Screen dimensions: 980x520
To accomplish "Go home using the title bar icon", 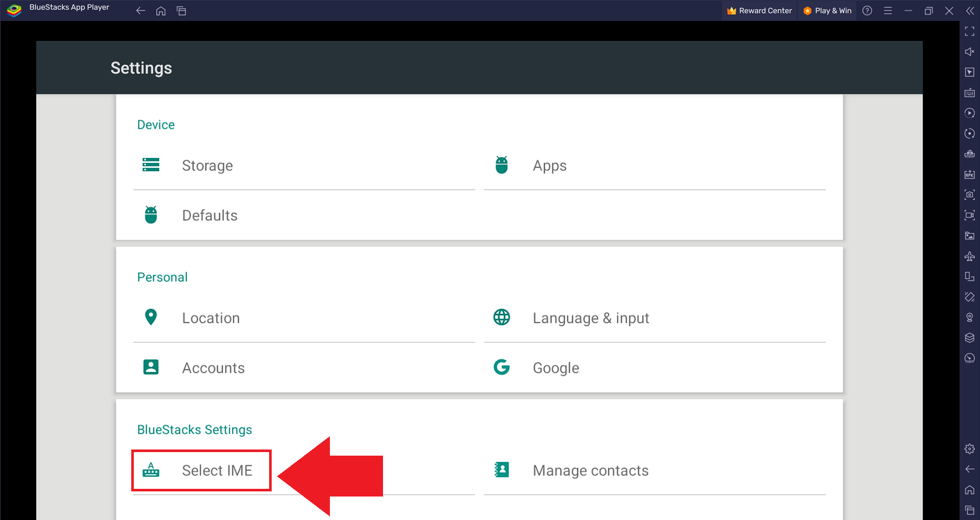I will click(x=161, y=11).
